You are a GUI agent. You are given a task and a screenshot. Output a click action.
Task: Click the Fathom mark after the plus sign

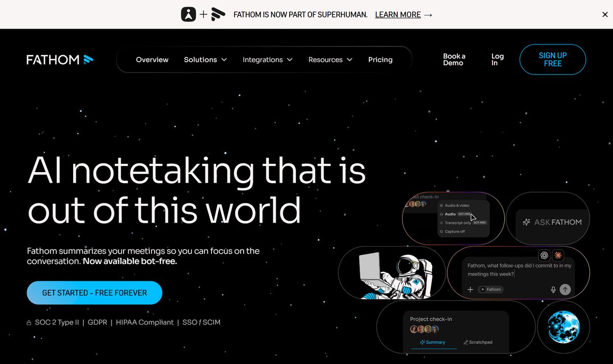[218, 14]
